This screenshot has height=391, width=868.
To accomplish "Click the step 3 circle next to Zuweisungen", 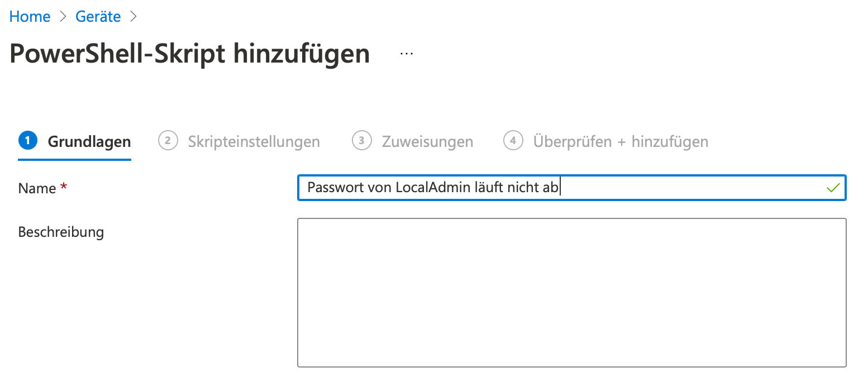I will 362,141.
